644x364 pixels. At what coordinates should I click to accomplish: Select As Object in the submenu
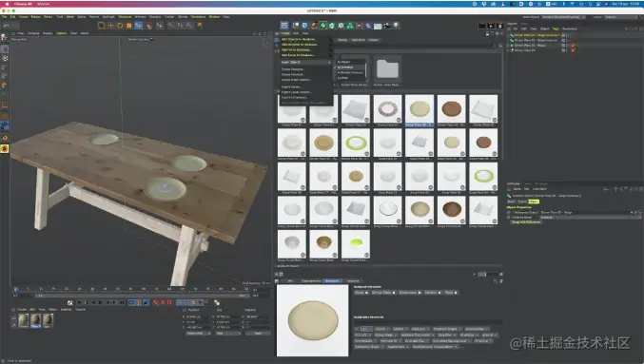coord(343,62)
